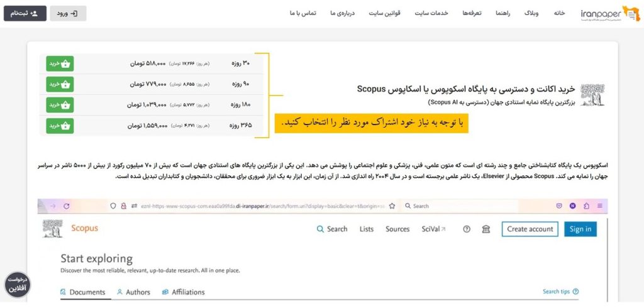Open Scopus Sources link
The height and width of the screenshot is (308, 644).
(397, 229)
